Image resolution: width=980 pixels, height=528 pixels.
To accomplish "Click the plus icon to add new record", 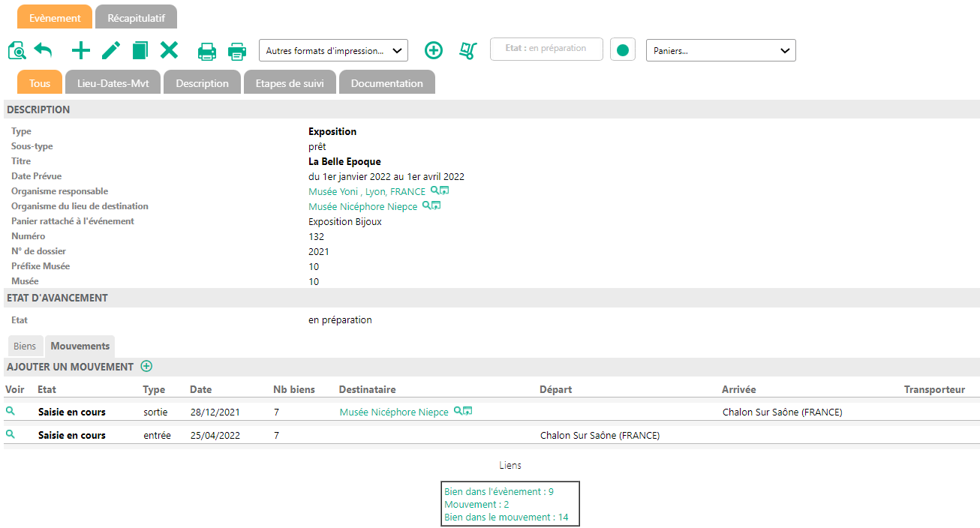I will tap(80, 51).
